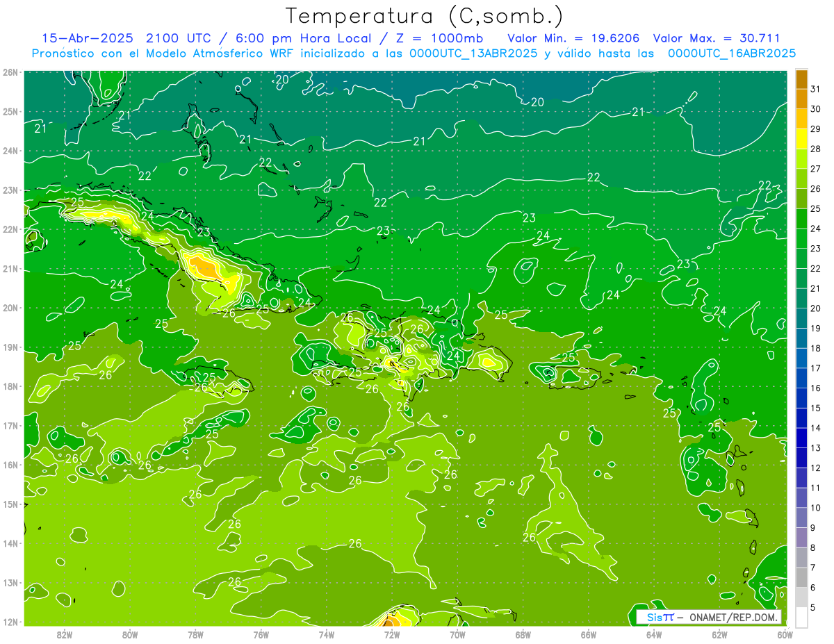
Task: Select the longitude axis label 68W
Action: click(x=523, y=634)
